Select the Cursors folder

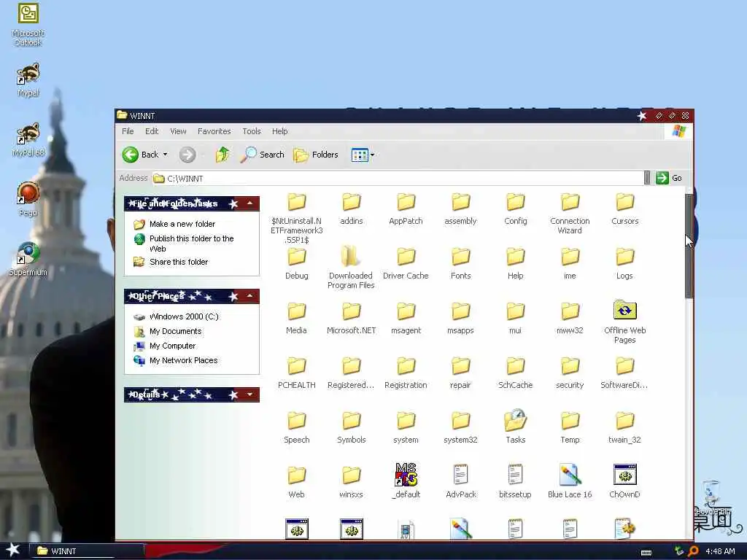click(x=624, y=209)
